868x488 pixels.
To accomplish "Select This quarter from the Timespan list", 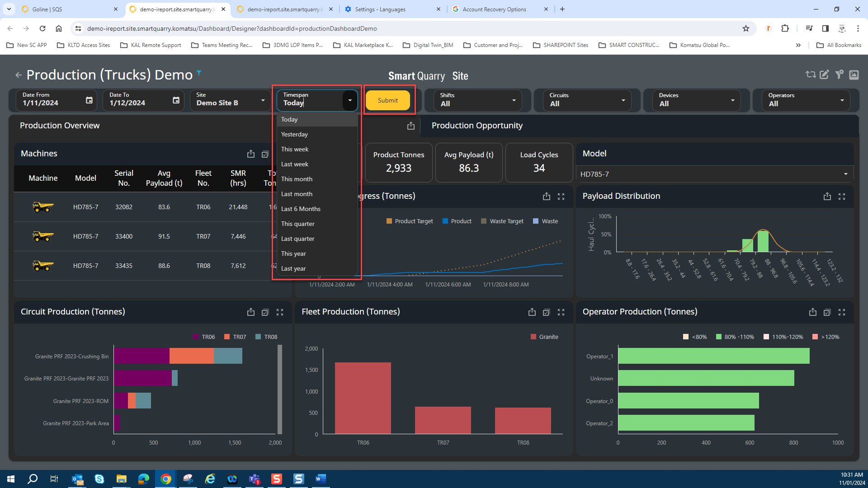I will click(317, 224).
